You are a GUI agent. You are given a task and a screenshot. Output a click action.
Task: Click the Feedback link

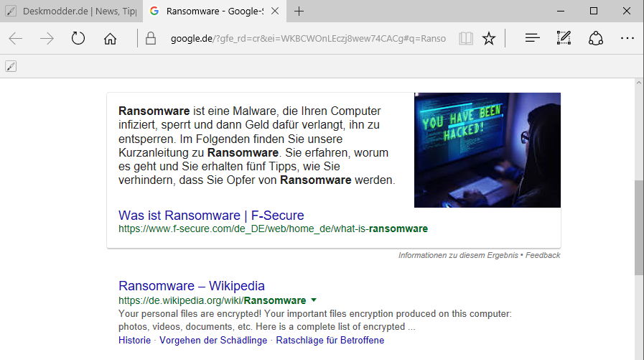543,255
